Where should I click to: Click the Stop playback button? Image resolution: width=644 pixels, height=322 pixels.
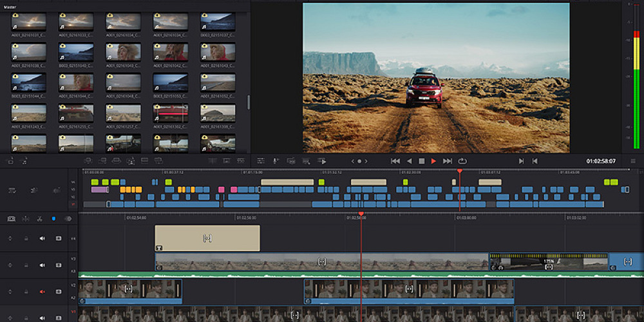421,161
